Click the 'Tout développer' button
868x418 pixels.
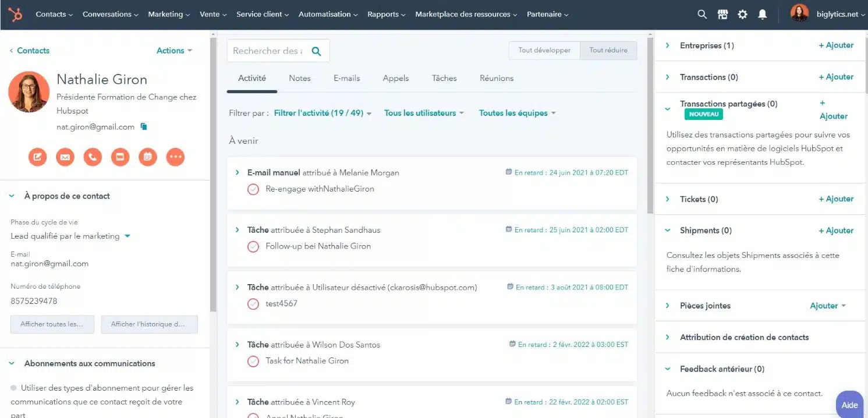click(x=544, y=50)
